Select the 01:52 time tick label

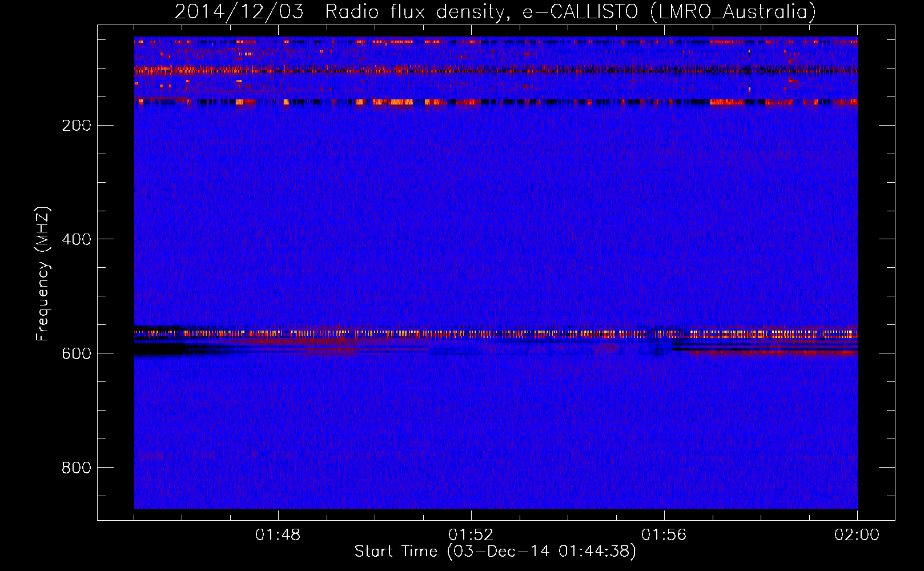(x=471, y=535)
